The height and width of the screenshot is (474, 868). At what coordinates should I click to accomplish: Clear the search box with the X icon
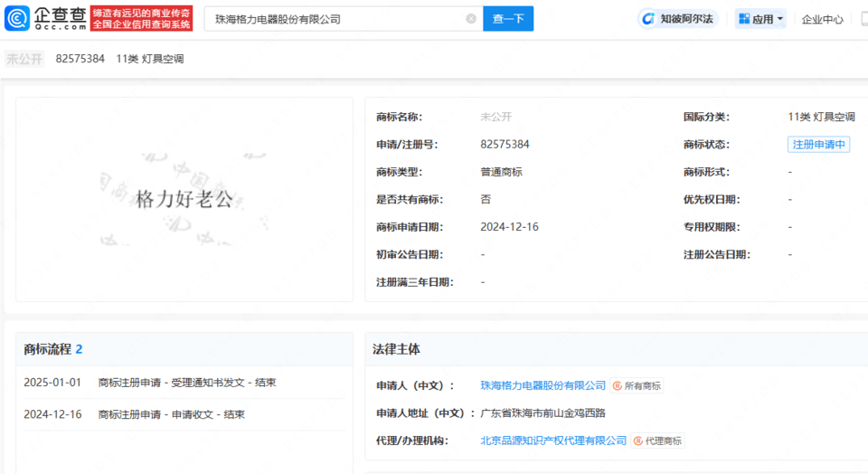tap(470, 19)
